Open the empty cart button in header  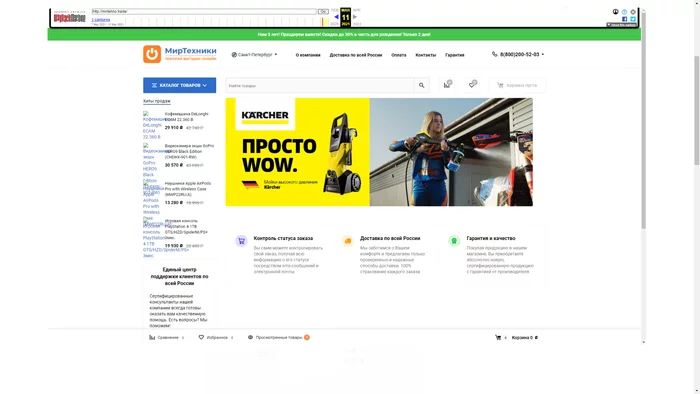click(517, 85)
